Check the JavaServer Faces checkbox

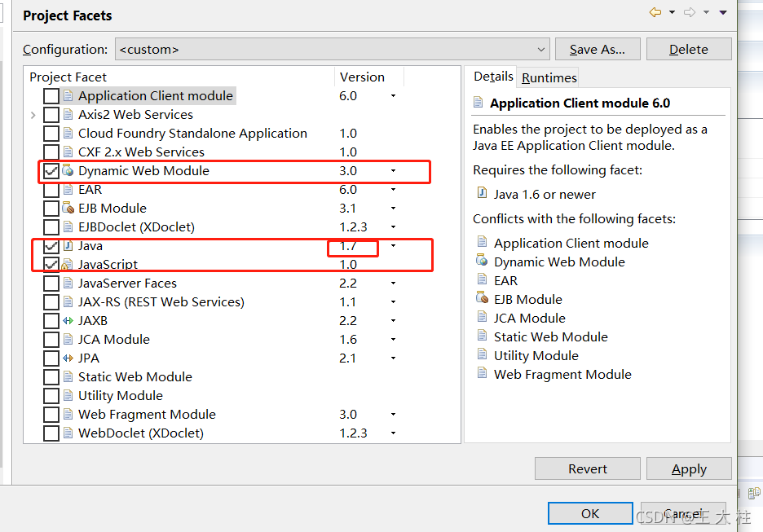[x=51, y=283]
